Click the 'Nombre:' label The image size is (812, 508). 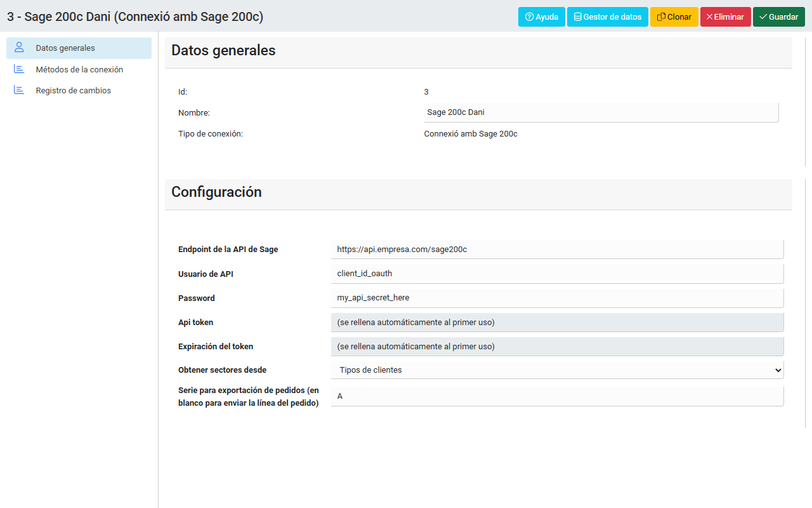pos(194,113)
